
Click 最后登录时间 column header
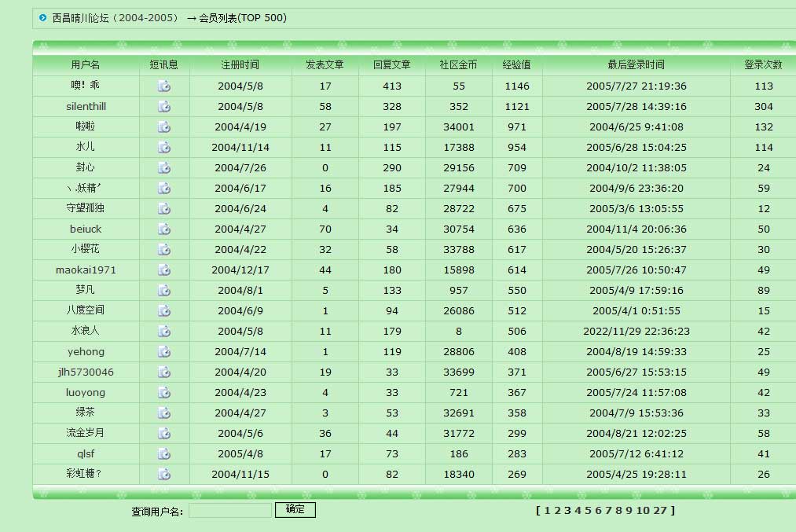click(x=636, y=65)
